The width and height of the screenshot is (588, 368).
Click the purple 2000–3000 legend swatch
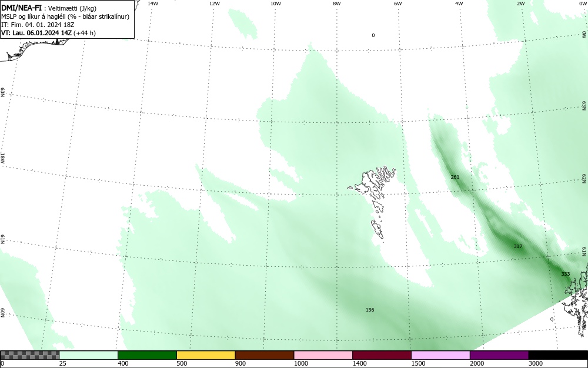point(499,355)
